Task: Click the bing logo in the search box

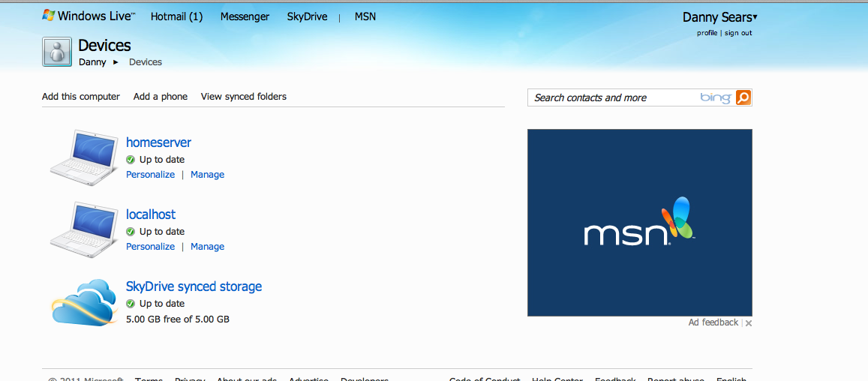Action: coord(716,97)
